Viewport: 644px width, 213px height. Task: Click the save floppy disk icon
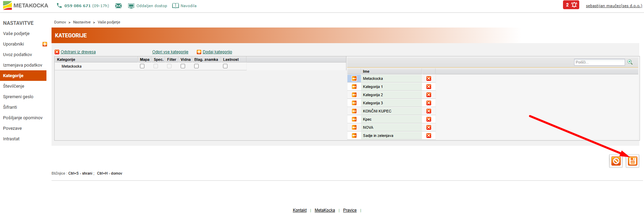(x=632, y=161)
